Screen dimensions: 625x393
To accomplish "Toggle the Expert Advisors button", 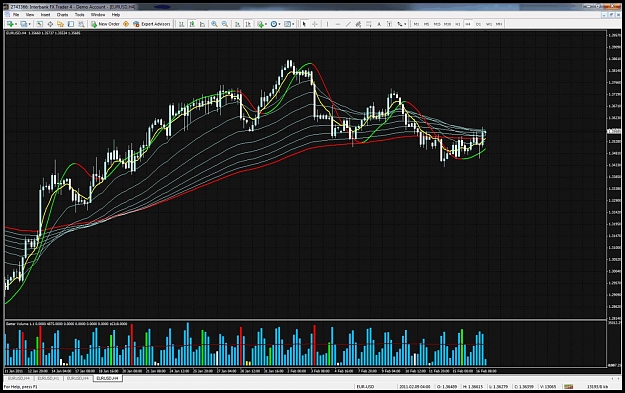I will tap(151, 24).
